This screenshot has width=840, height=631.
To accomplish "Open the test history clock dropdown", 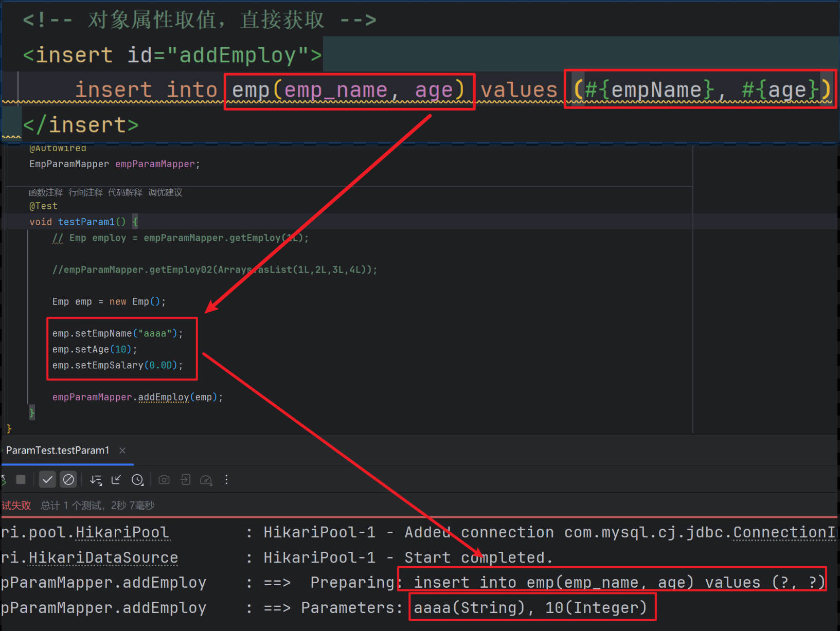I will click(137, 479).
